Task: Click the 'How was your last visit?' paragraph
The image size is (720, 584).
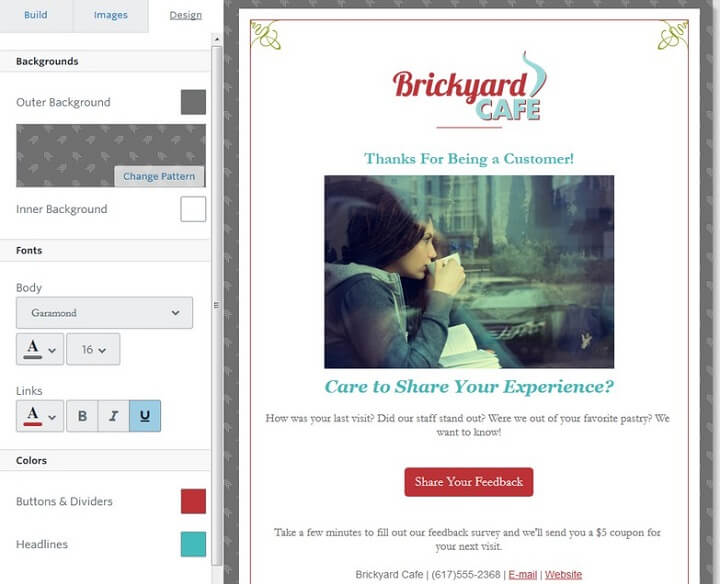Action: pyautogui.click(x=467, y=425)
